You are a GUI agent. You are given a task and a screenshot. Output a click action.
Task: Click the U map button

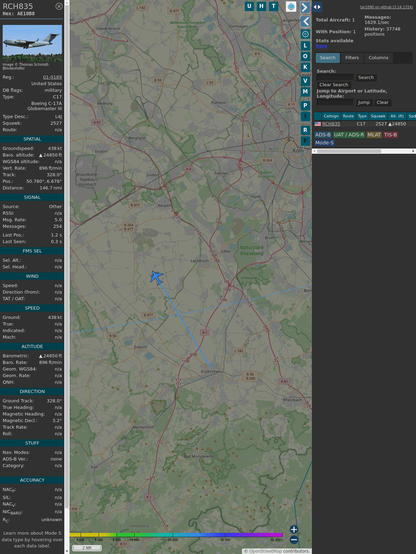[249, 6]
